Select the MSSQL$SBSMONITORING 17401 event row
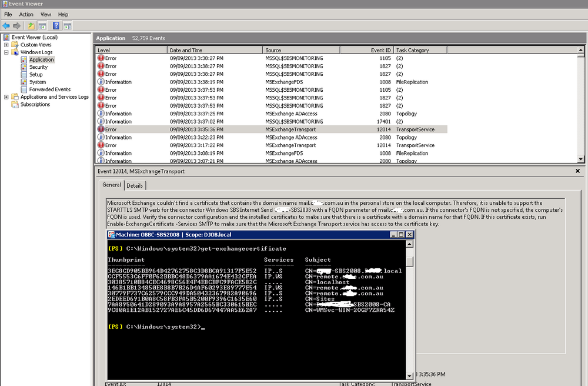The height and width of the screenshot is (386, 588). [x=271, y=122]
